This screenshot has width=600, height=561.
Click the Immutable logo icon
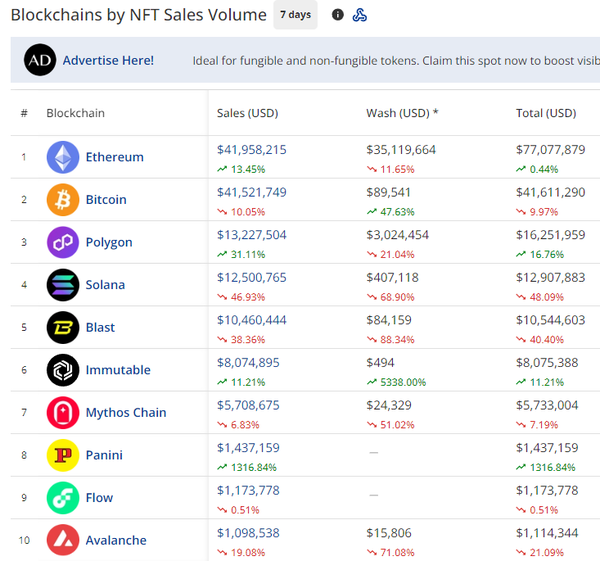[x=63, y=370]
